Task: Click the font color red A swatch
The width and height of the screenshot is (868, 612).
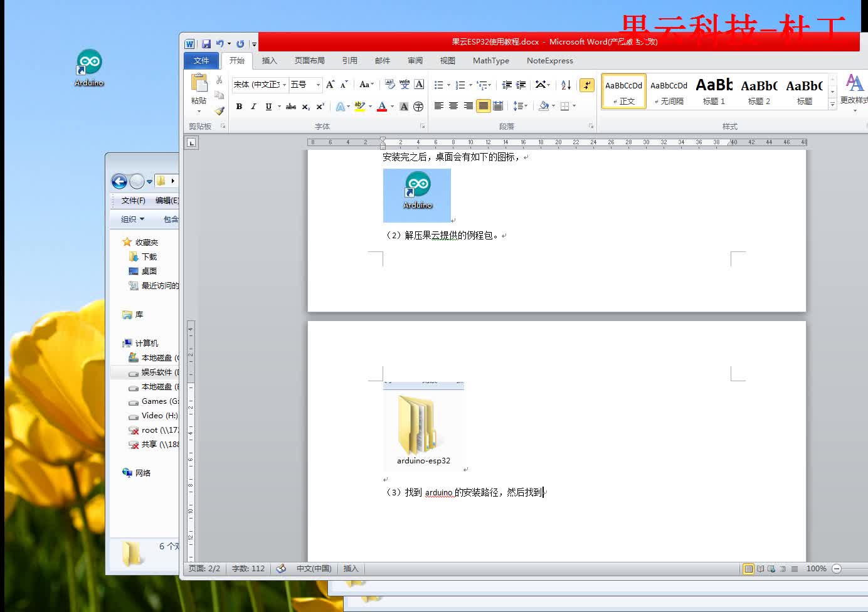Action: coord(382,107)
